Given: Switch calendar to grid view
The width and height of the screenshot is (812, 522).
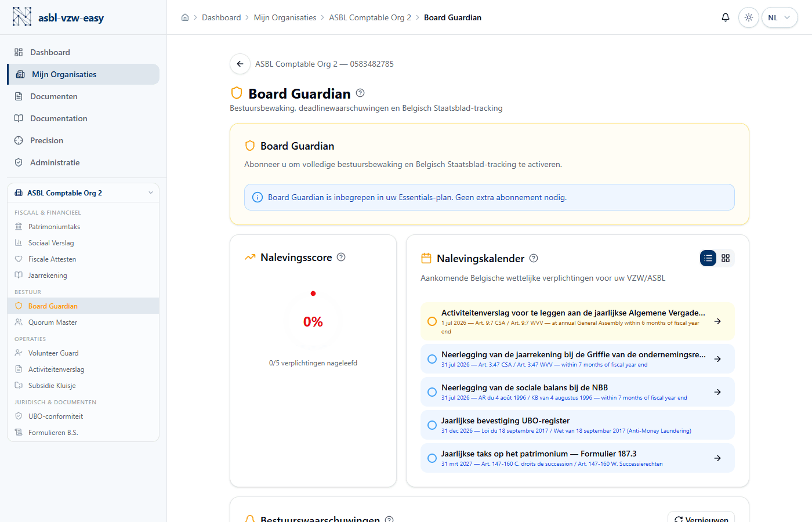Looking at the screenshot, I should click(726, 258).
